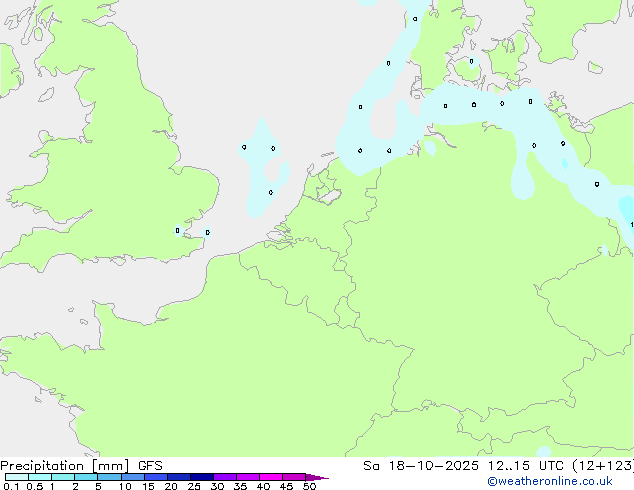Click the "Precipitation [mm]" title text
The height and width of the screenshot is (490, 634).
(x=65, y=466)
